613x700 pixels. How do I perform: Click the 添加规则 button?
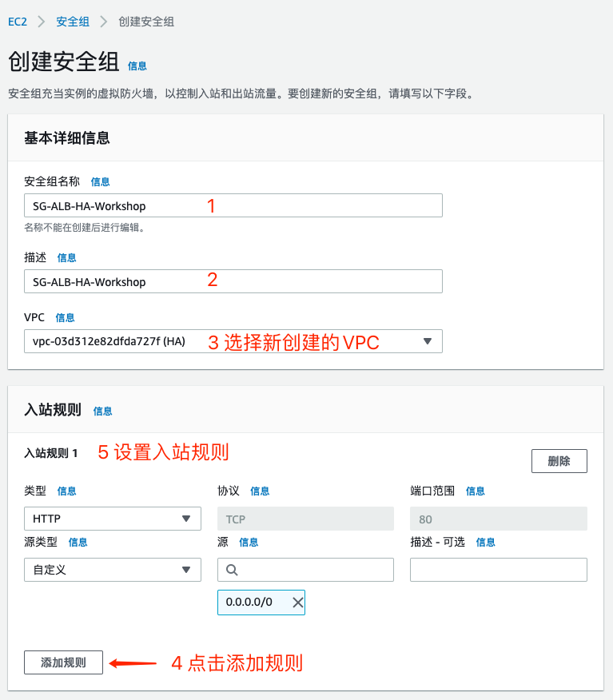[63, 662]
